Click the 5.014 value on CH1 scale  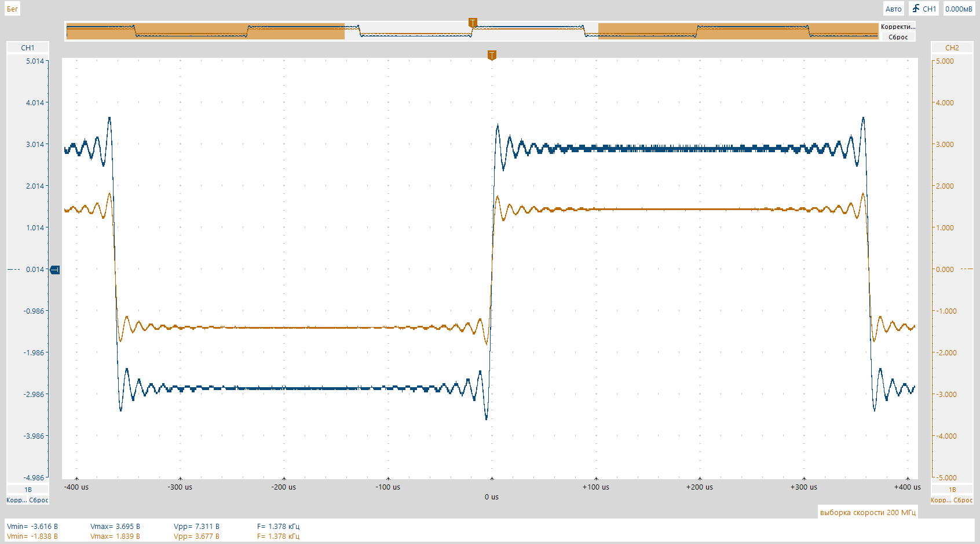pyautogui.click(x=35, y=61)
